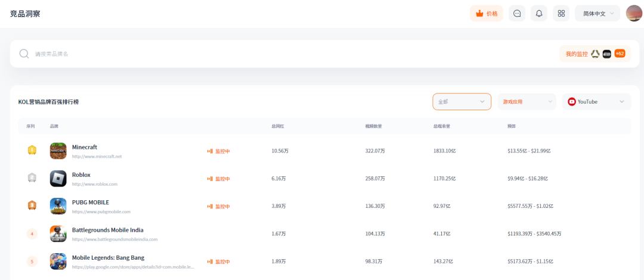The image size is (644, 280).
Task: Click the 总网红 column header
Action: coord(278,126)
